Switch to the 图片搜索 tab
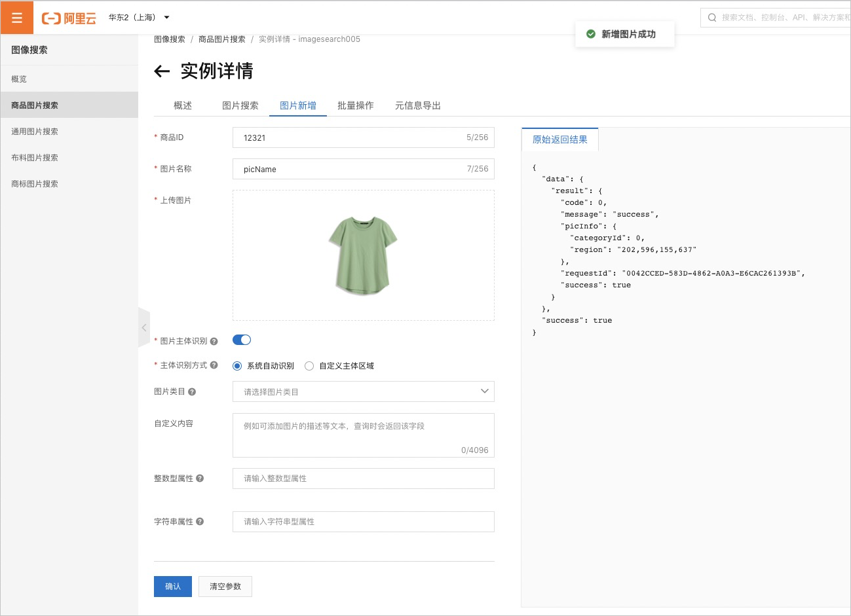 (240, 105)
